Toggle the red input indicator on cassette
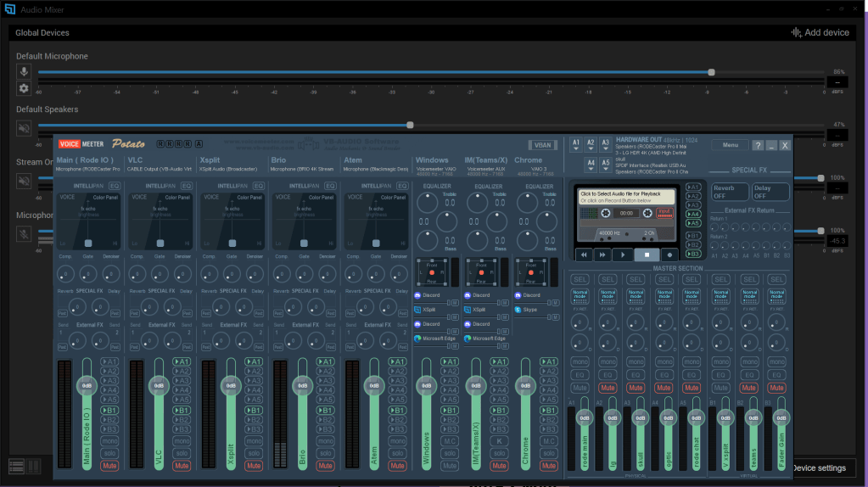This screenshot has height=487, width=868. (x=664, y=212)
